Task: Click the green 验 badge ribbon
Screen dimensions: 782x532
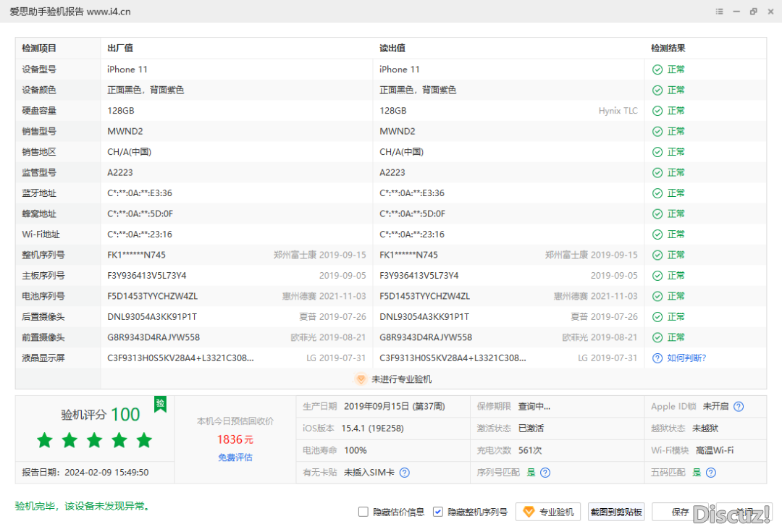Action: (x=160, y=404)
